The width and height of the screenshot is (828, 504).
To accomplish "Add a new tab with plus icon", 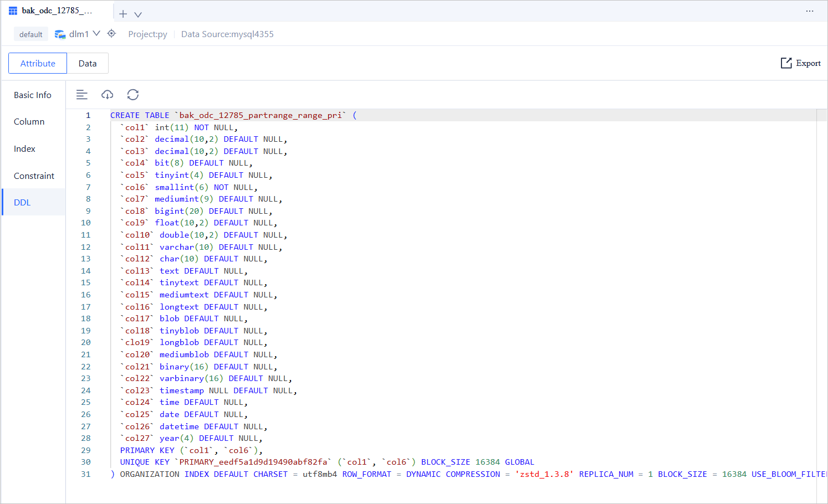I will (123, 14).
